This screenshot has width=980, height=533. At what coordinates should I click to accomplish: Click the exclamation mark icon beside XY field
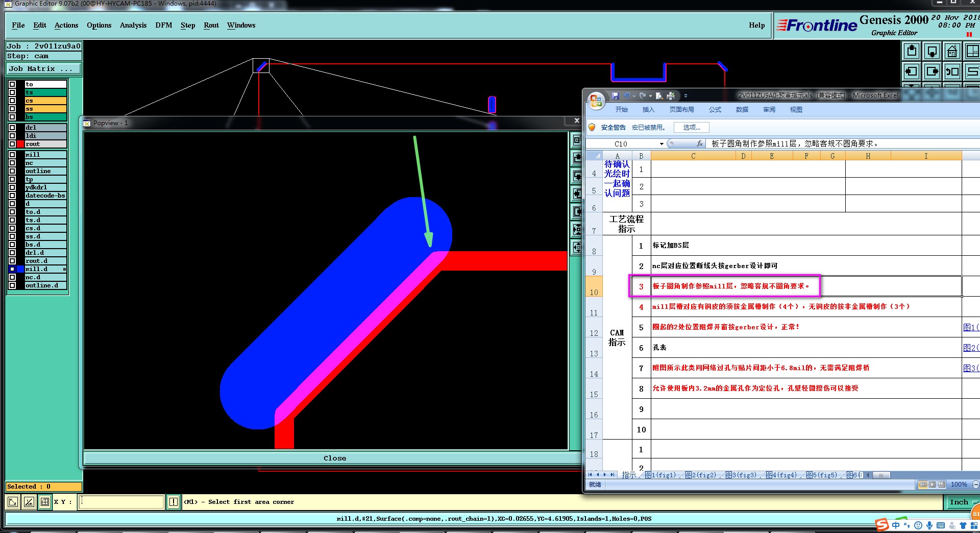(174, 502)
